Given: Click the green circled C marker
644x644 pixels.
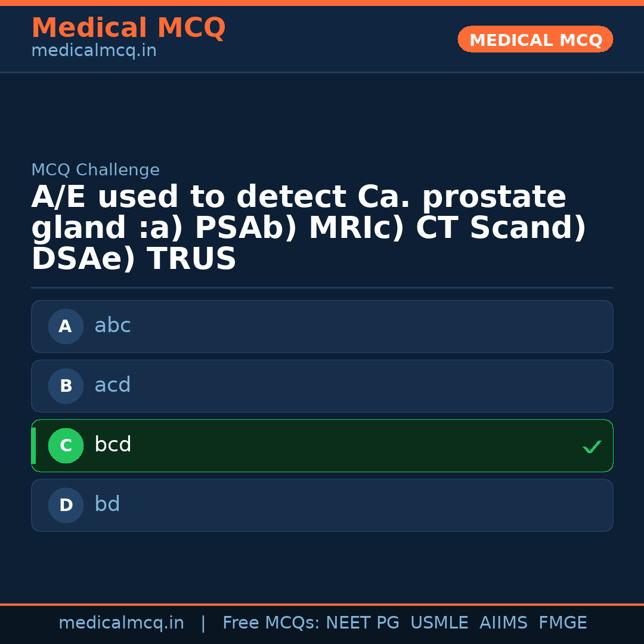Looking at the screenshot, I should [66, 445].
